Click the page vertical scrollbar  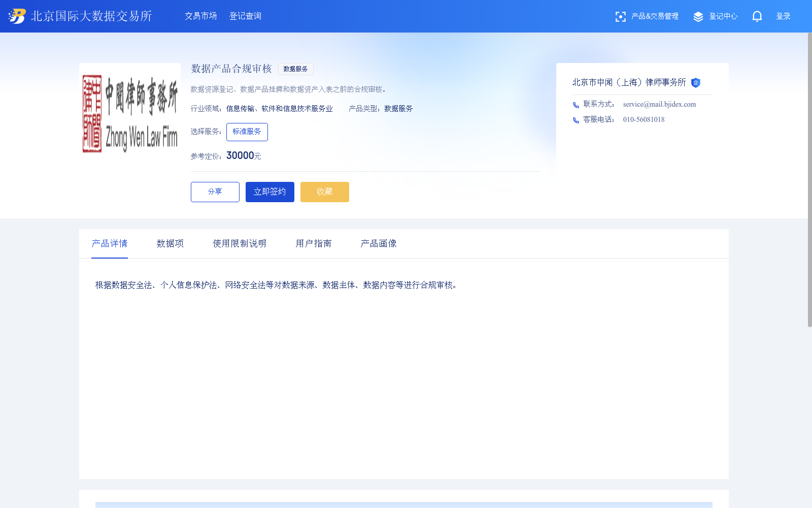[x=810, y=180]
